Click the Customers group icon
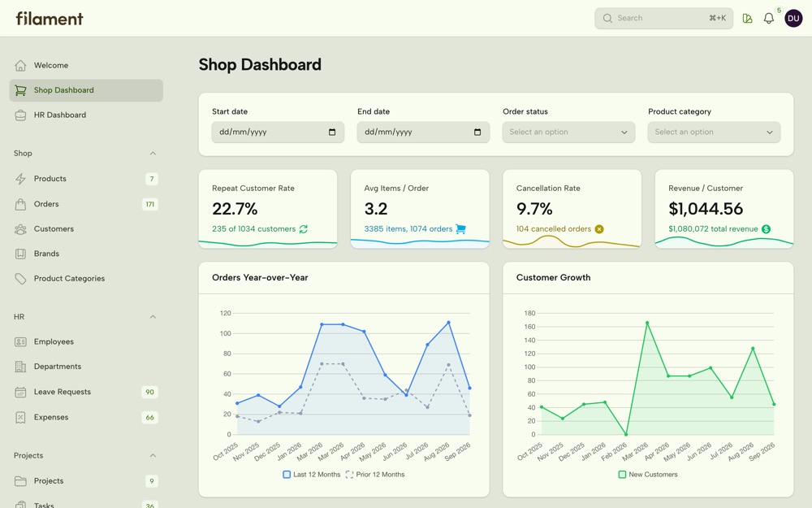This screenshot has width=812, height=508. click(20, 229)
